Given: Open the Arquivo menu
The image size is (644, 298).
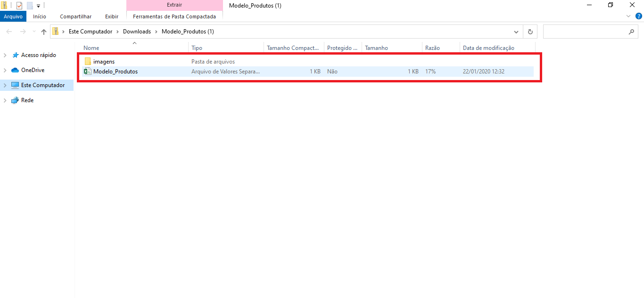Looking at the screenshot, I should (x=13, y=16).
